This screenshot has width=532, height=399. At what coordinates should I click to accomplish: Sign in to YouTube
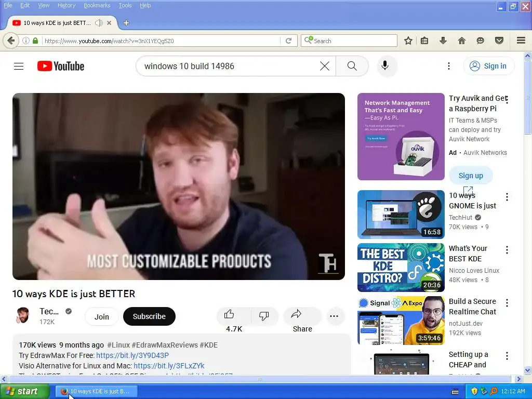pos(489,66)
